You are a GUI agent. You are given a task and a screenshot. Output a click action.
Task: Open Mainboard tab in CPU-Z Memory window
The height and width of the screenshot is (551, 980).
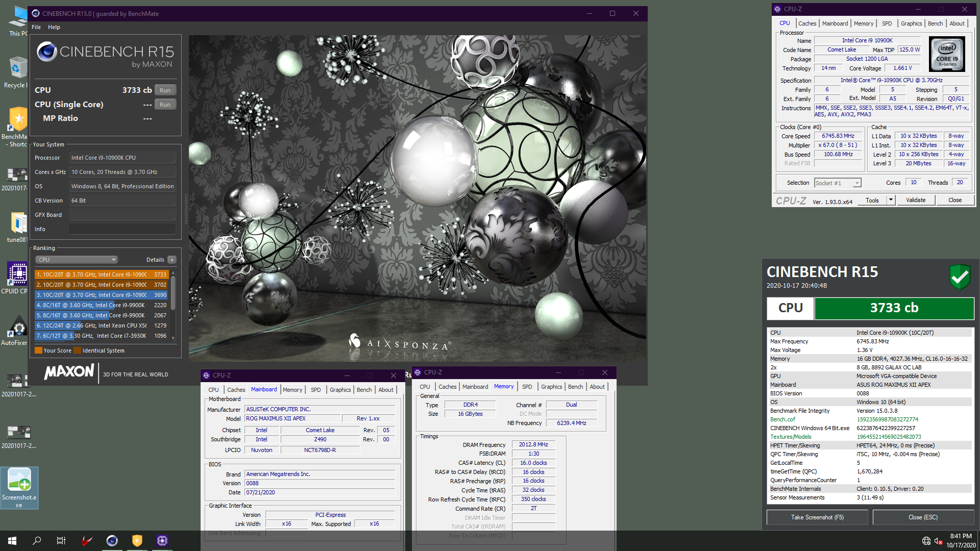click(475, 387)
